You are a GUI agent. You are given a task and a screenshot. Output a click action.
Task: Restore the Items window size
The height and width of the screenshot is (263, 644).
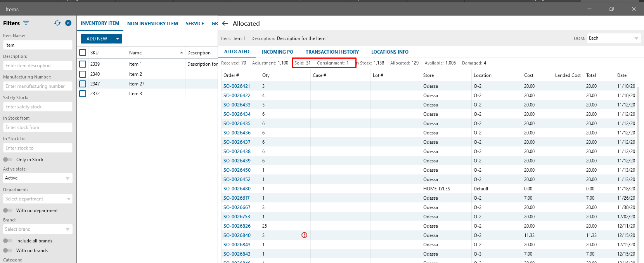click(611, 9)
